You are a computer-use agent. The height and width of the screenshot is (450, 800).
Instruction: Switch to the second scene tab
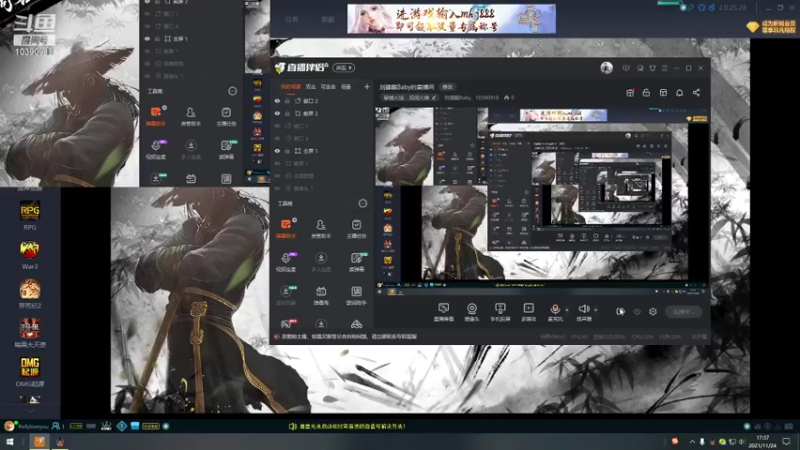(310, 87)
